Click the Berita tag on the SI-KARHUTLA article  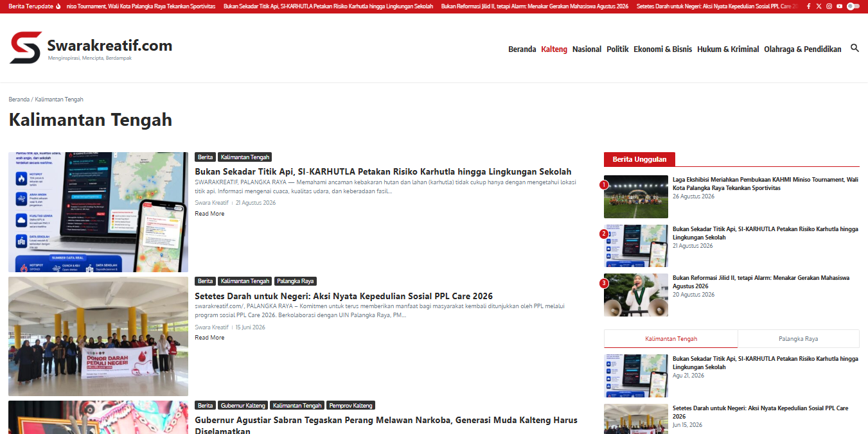click(205, 157)
